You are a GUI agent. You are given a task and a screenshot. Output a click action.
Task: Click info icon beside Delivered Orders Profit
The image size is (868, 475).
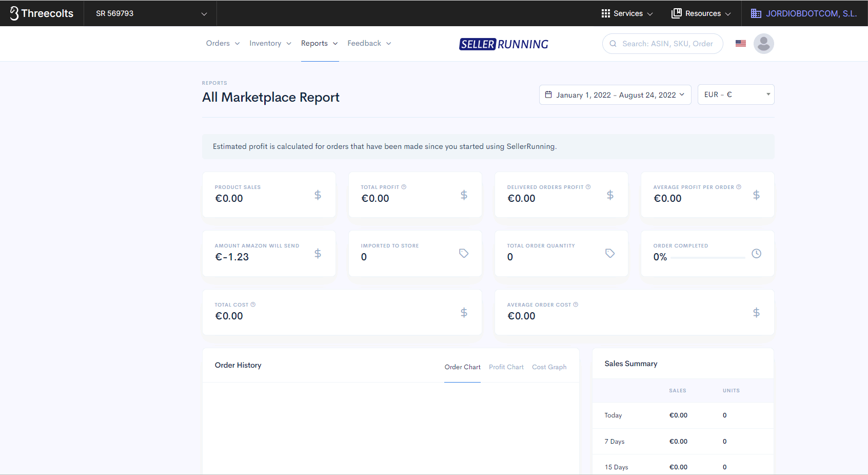click(x=588, y=187)
